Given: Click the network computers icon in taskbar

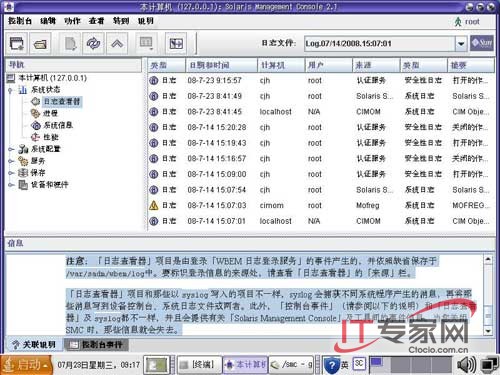Looking at the screenshot, I should tap(490, 365).
